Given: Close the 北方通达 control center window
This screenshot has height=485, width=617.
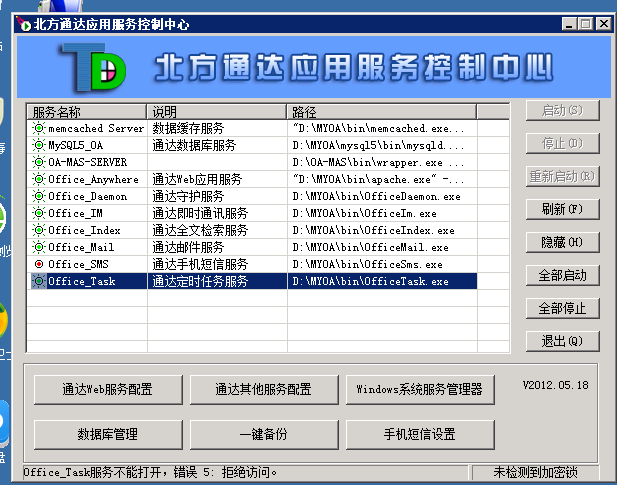Looking at the screenshot, I should (603, 24).
